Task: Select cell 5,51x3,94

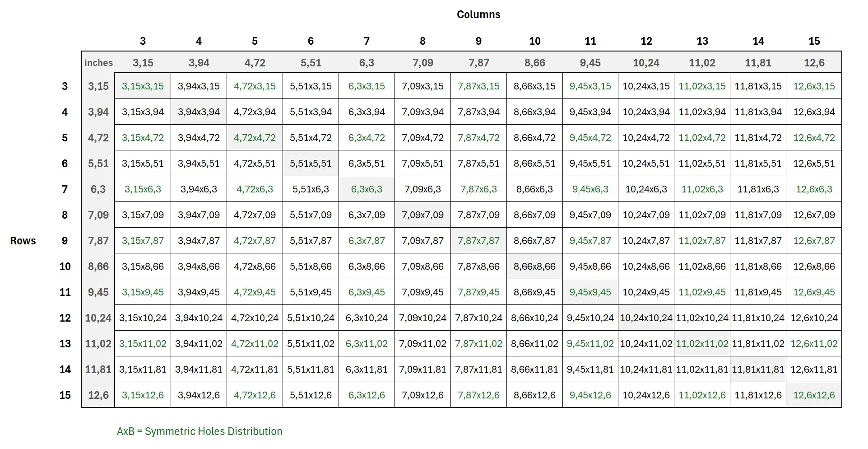Action: 311,112
